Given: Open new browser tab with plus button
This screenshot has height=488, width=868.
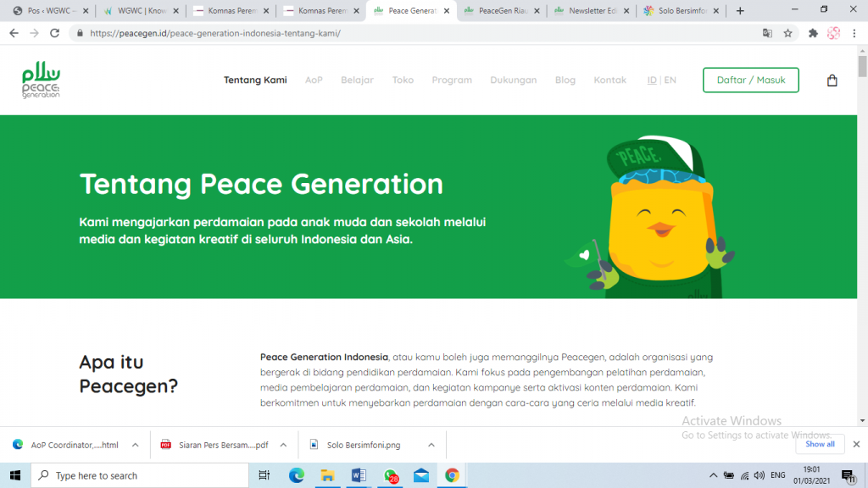Looking at the screenshot, I should click(740, 11).
